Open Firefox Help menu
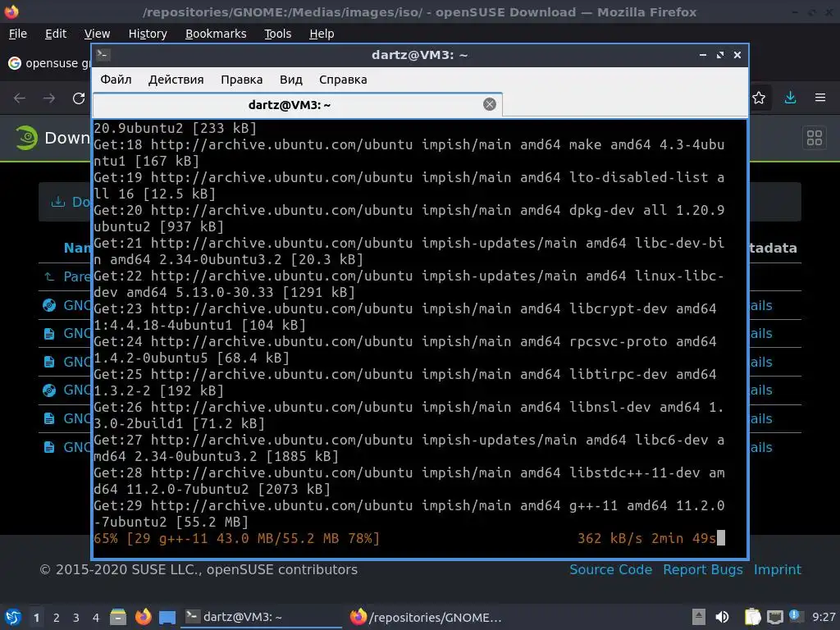Image resolution: width=840 pixels, height=630 pixels. click(x=322, y=34)
